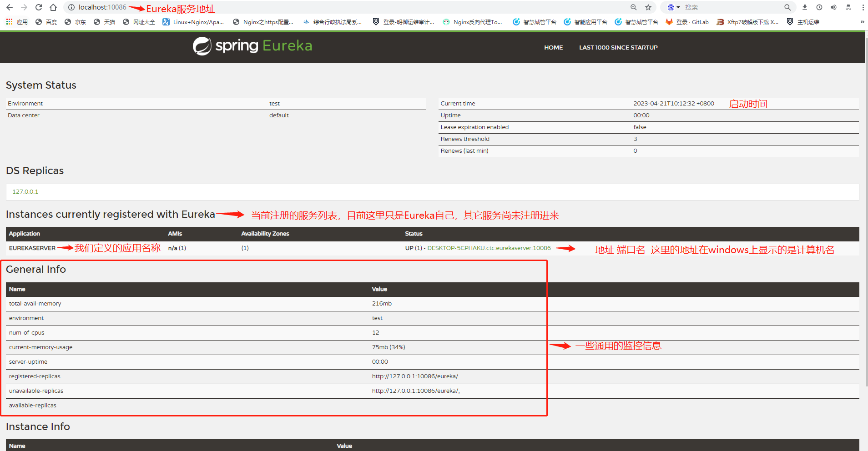View site info icon beside localhost:10086
868x451 pixels.
click(x=71, y=7)
